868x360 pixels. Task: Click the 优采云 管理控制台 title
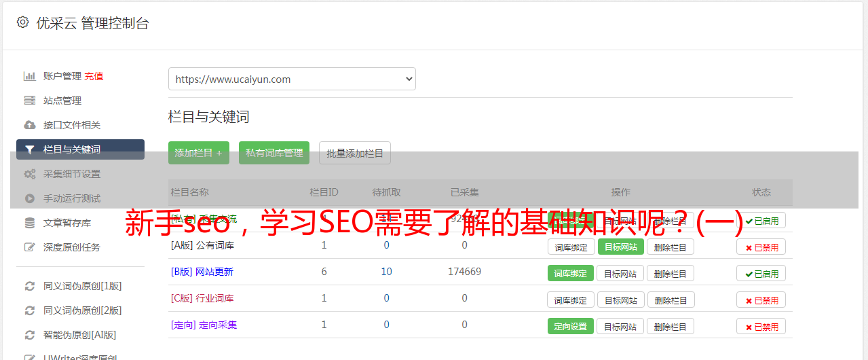pos(92,23)
